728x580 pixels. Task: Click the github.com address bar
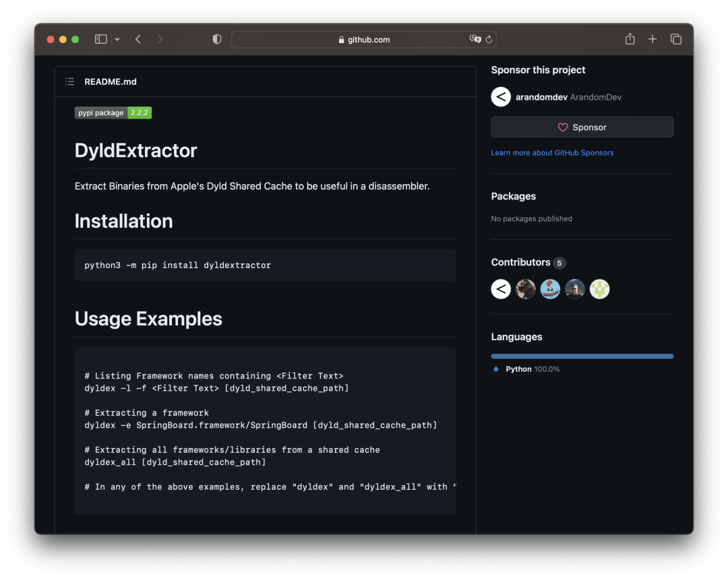click(x=363, y=40)
